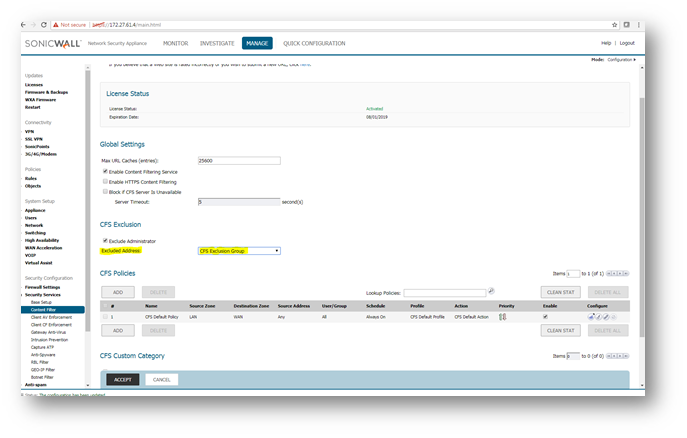Image resolution: width=687 pixels, height=438 pixels.
Task: Toggle Enable checkbox for CFS Default Policy
Action: (x=545, y=316)
